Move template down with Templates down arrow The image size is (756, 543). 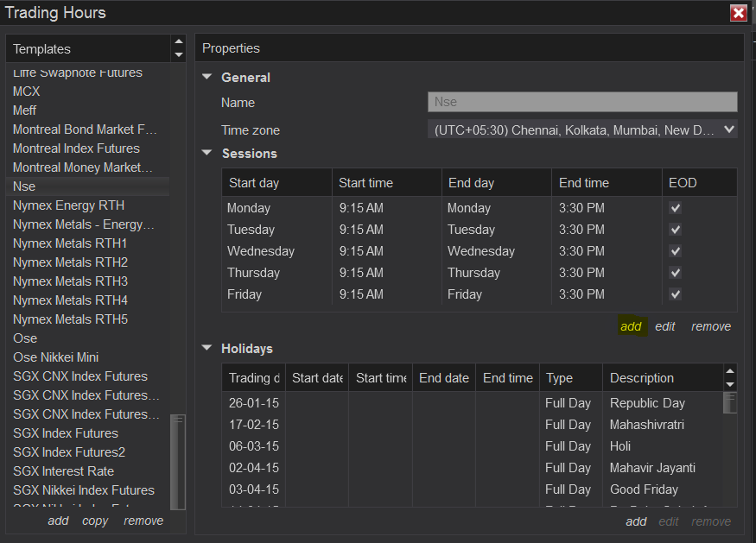(179, 55)
